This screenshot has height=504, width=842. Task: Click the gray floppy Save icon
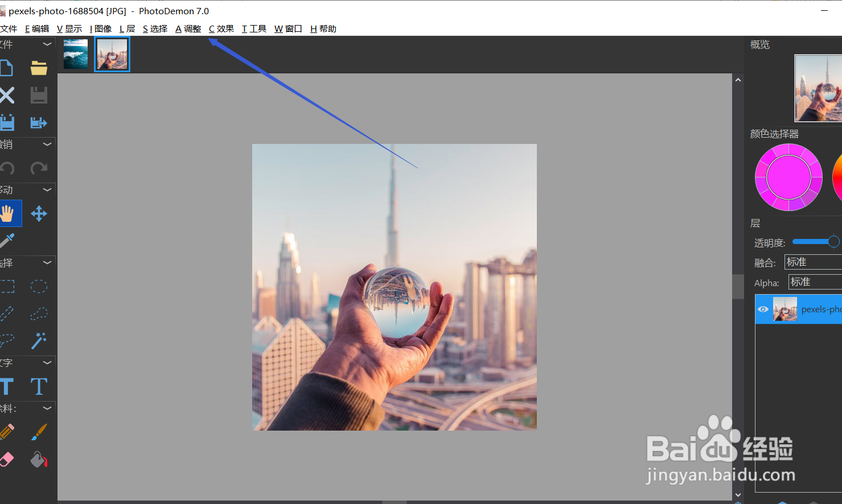pos(39,95)
